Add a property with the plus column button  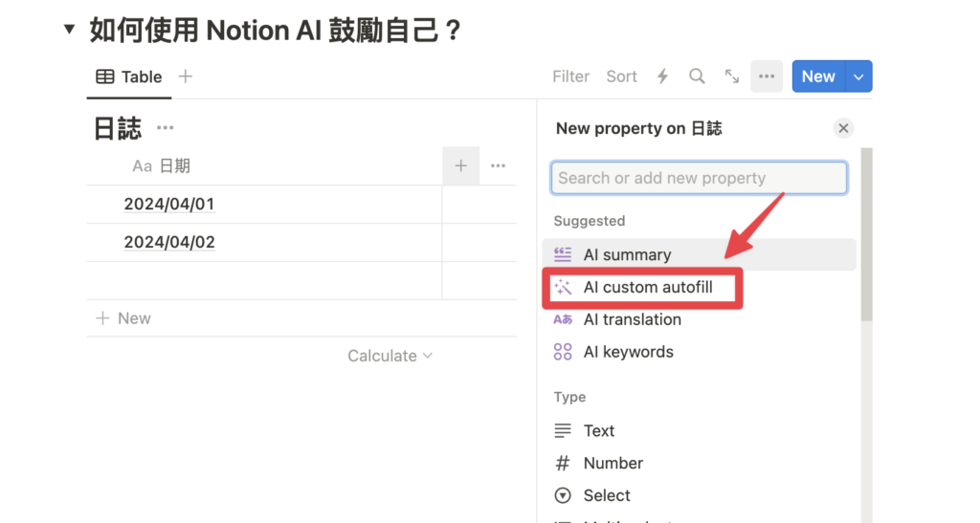[x=460, y=166]
